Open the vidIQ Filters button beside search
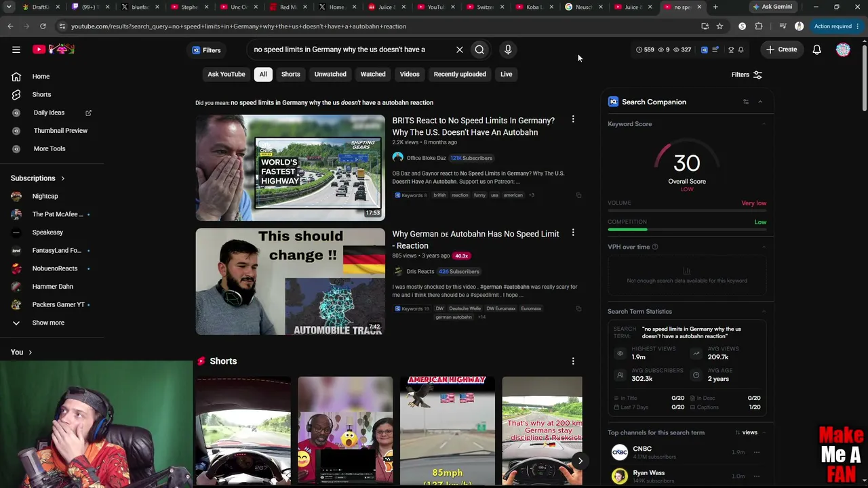The height and width of the screenshot is (488, 868). [x=206, y=50]
